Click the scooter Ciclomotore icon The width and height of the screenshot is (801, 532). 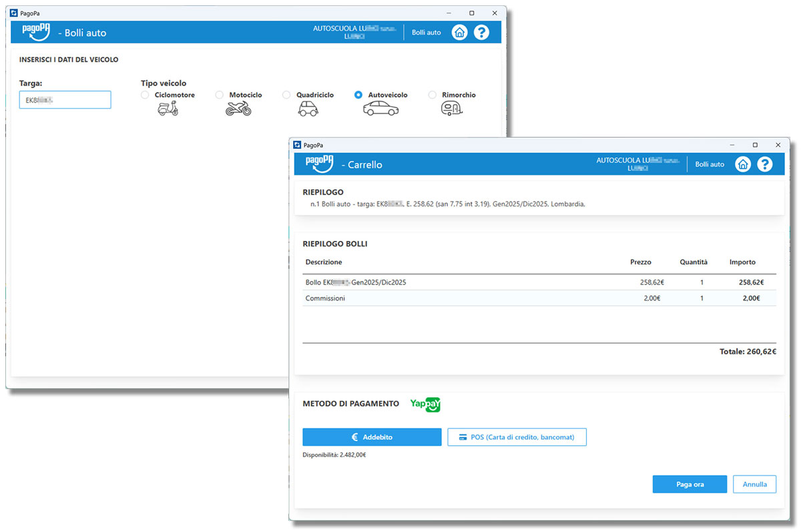pyautogui.click(x=168, y=109)
